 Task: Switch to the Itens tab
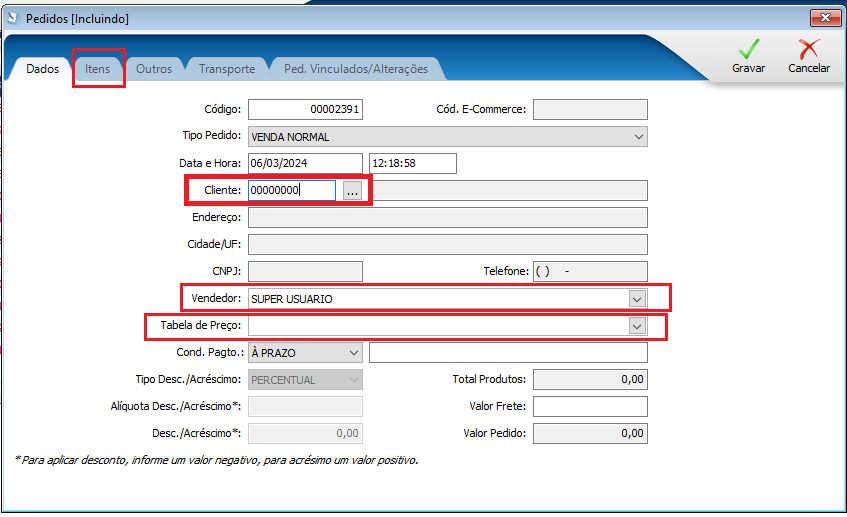(x=97, y=69)
